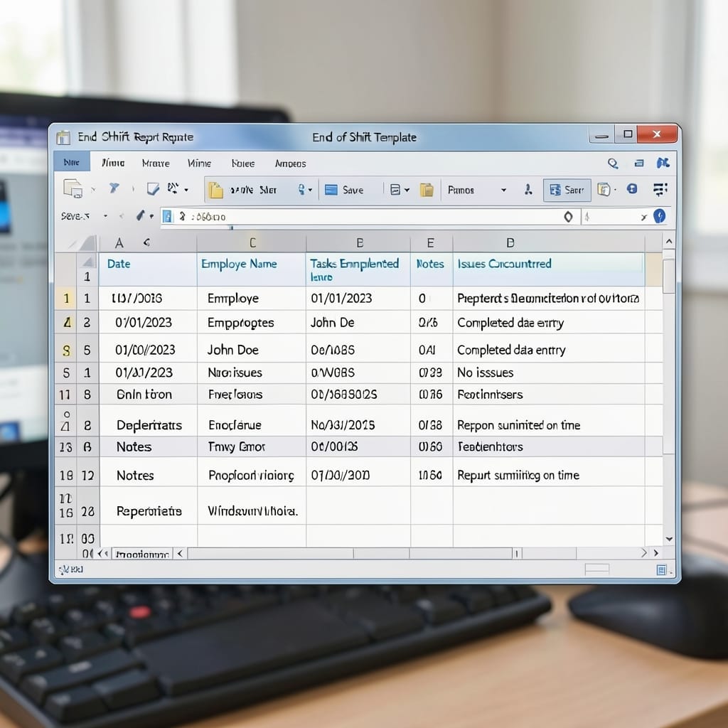Click the blue filter funnel icon
Image resolution: width=728 pixels, height=728 pixels.
[114, 188]
